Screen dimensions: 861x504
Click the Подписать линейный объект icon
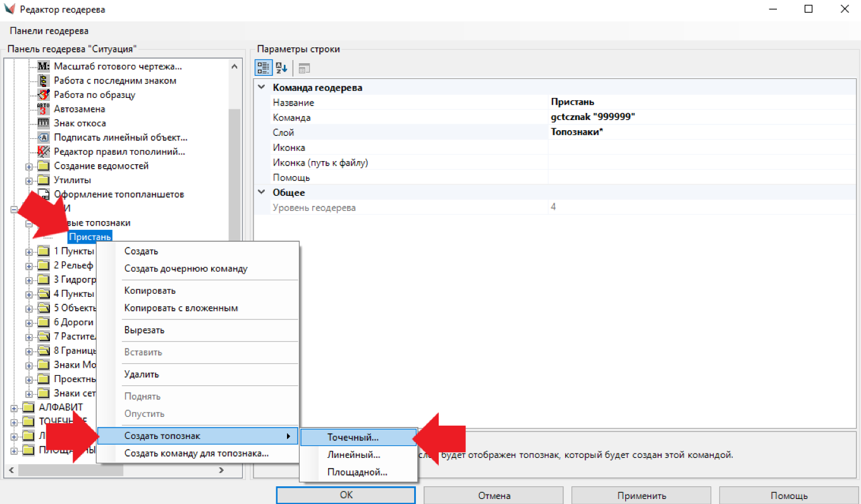coord(44,138)
